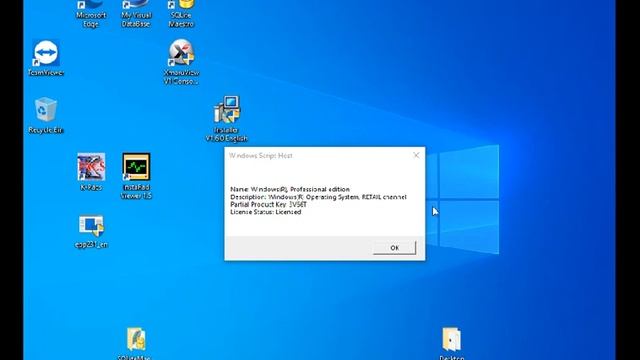The width and height of the screenshot is (640, 360).
Task: Select the epp231_en installer icon
Action: 91,231
